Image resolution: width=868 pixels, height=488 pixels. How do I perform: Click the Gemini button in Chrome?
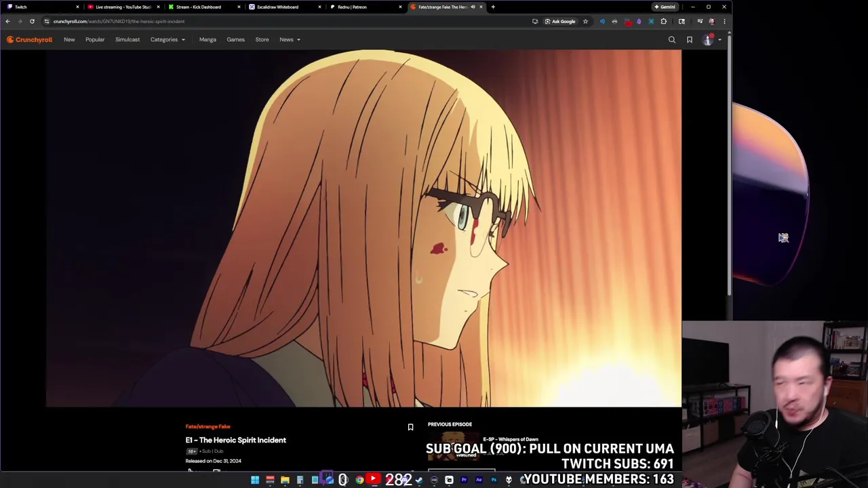665,7
